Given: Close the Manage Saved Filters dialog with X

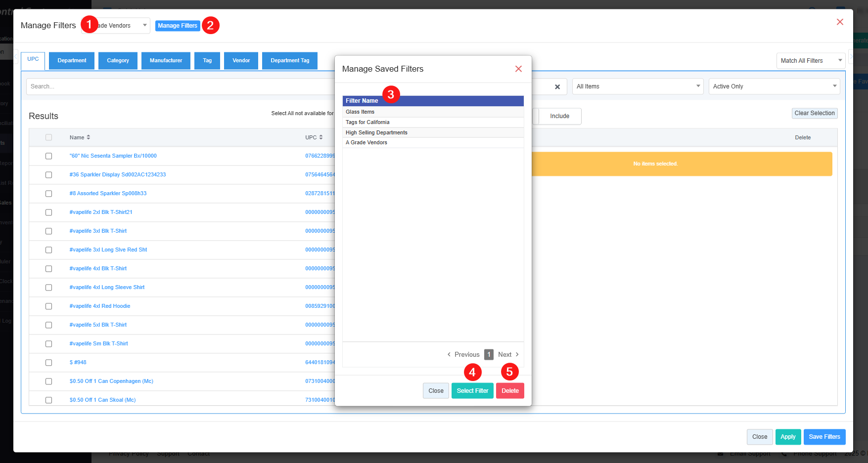Looking at the screenshot, I should coord(518,69).
